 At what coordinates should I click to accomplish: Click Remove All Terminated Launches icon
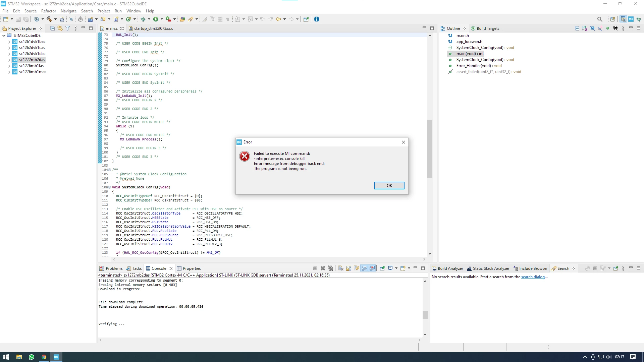tap(330, 268)
